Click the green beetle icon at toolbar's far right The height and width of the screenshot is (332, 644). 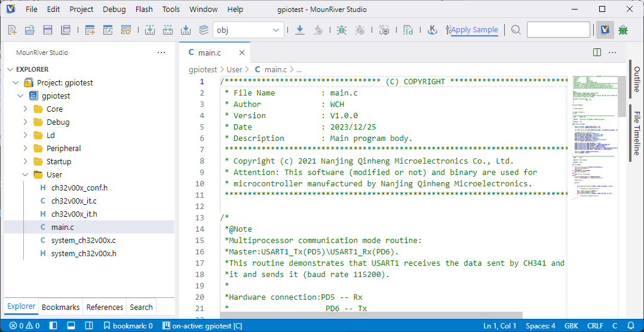pos(623,30)
